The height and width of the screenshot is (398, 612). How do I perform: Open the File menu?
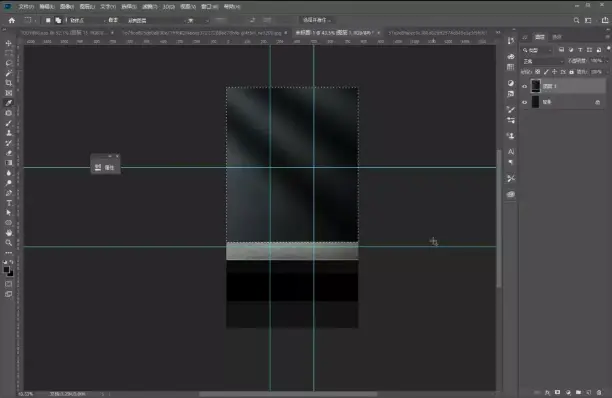(26, 7)
